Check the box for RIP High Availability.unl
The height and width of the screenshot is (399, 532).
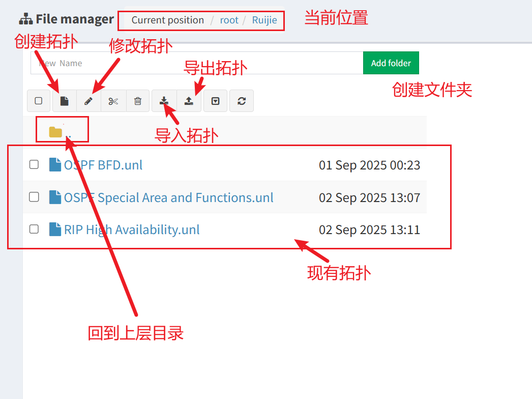(34, 229)
